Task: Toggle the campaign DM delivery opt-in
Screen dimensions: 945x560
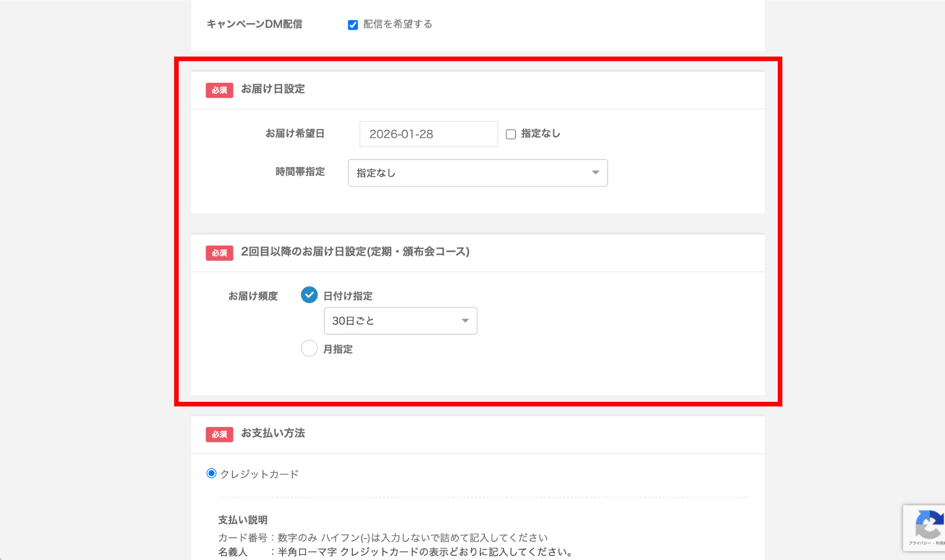Action: tap(352, 25)
